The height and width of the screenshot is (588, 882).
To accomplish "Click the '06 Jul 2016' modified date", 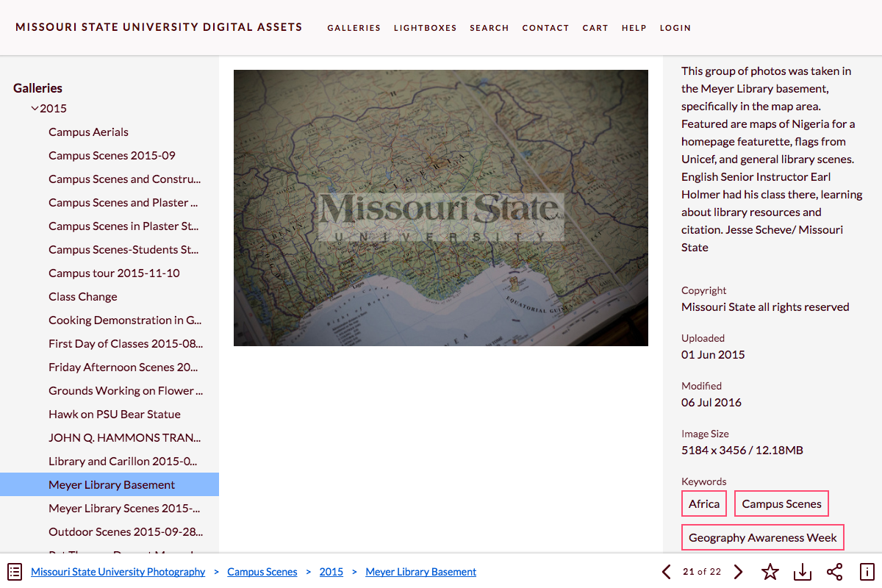I will coord(711,403).
